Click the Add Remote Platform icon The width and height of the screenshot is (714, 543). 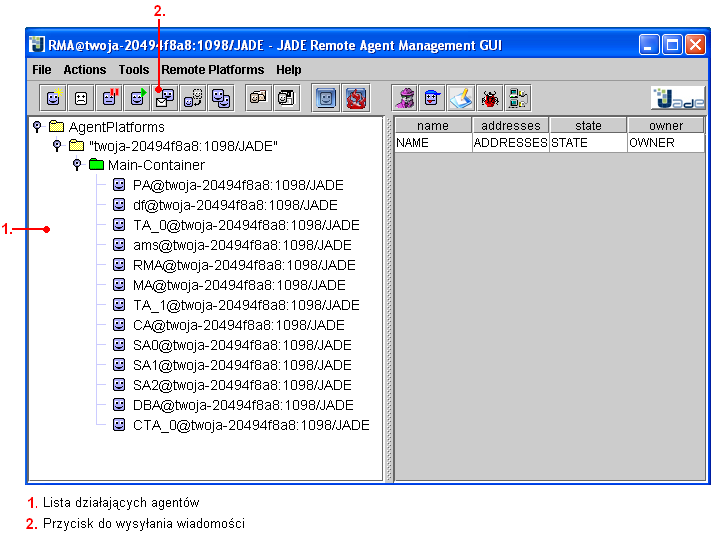coord(517,98)
